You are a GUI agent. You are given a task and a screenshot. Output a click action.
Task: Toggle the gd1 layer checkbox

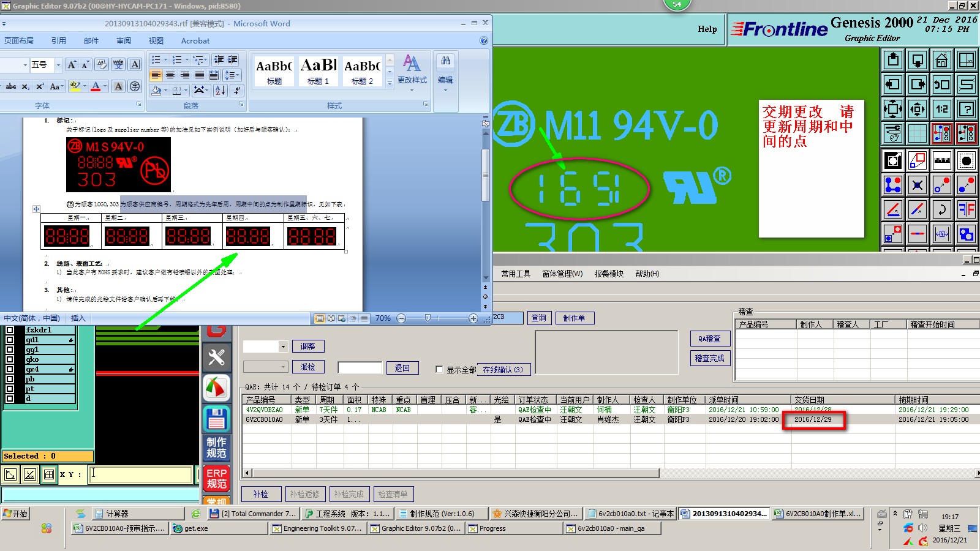tap(10, 340)
